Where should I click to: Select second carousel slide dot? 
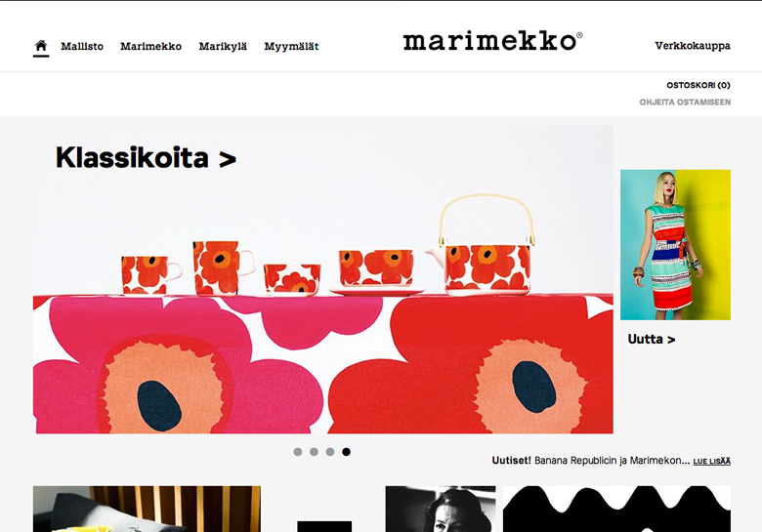pyautogui.click(x=314, y=452)
